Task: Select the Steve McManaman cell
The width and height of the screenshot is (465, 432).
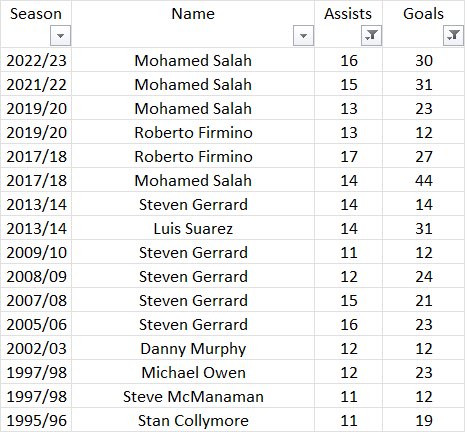Action: point(193,396)
